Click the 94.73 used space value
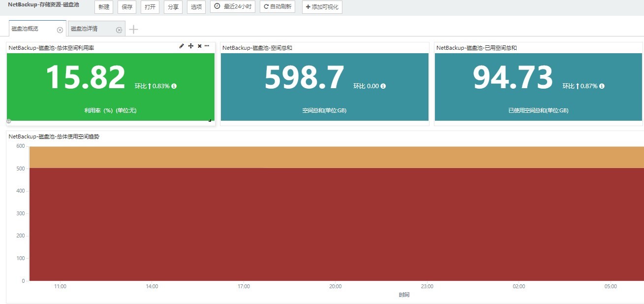This screenshot has height=304, width=644. coord(513,78)
